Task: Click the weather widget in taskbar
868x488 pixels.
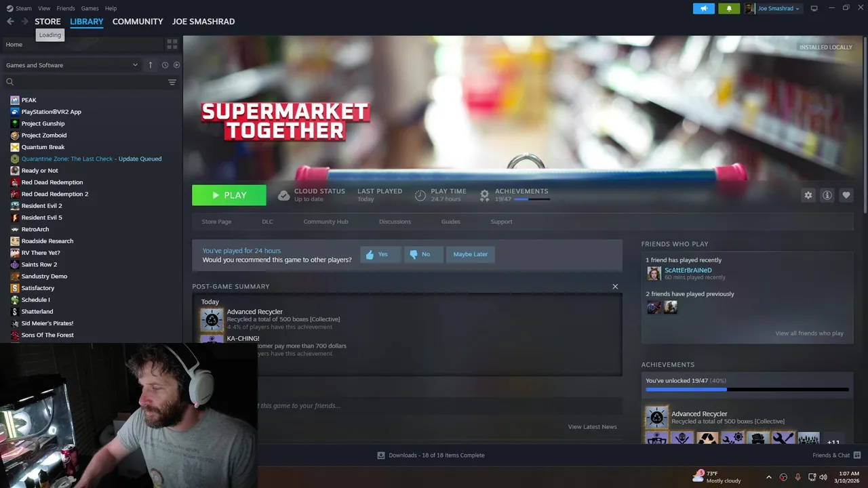Action: tap(717, 476)
